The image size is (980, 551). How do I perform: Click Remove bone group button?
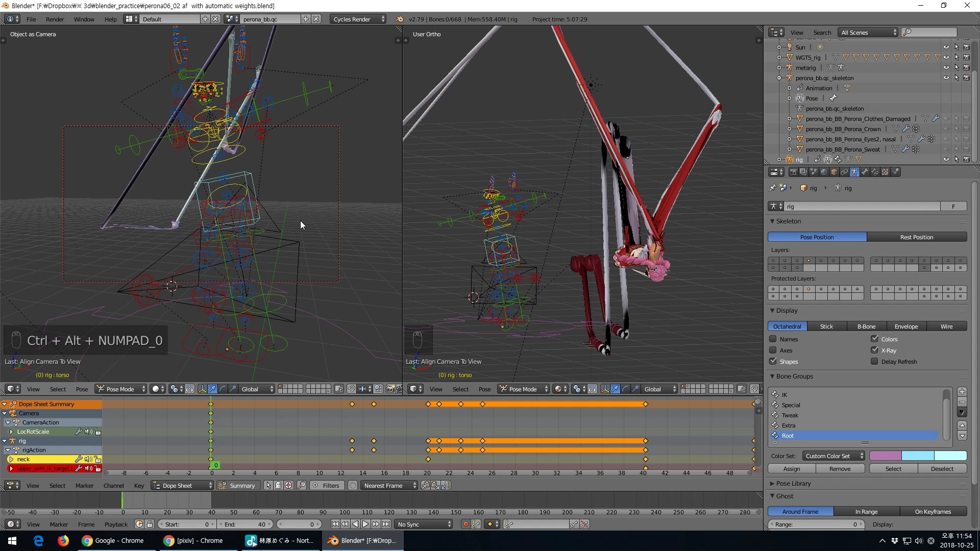tap(840, 468)
